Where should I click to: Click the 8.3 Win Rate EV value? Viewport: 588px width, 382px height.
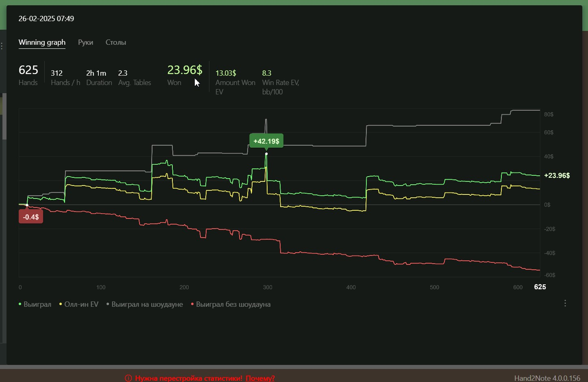267,73
